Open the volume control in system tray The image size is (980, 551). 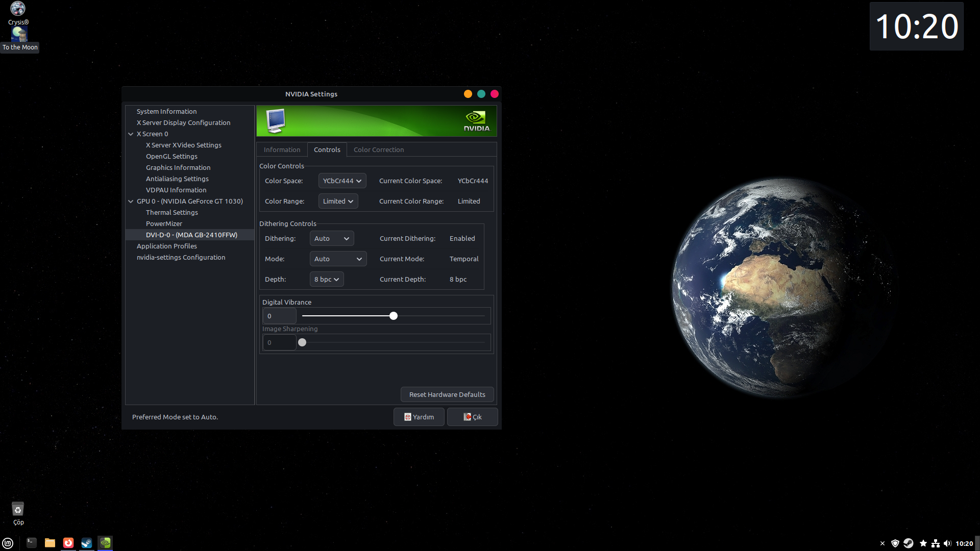[947, 543]
